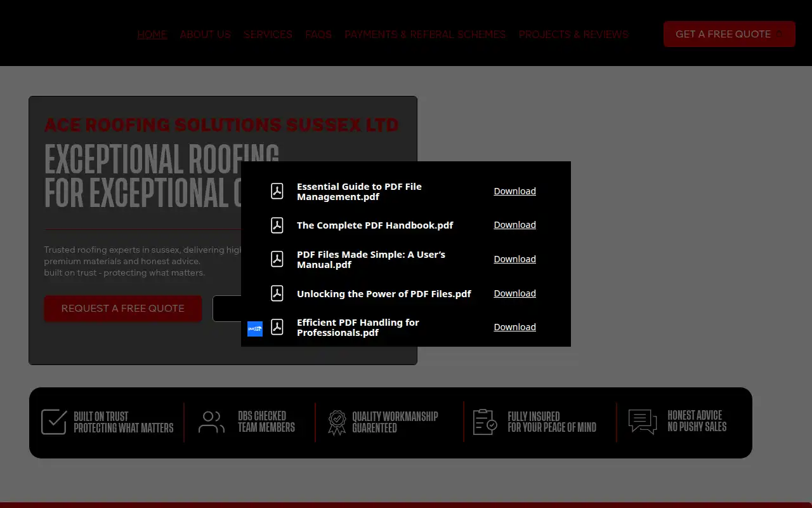The height and width of the screenshot is (508, 812).
Task: Go to ABOUT US page
Action: pyautogui.click(x=206, y=34)
